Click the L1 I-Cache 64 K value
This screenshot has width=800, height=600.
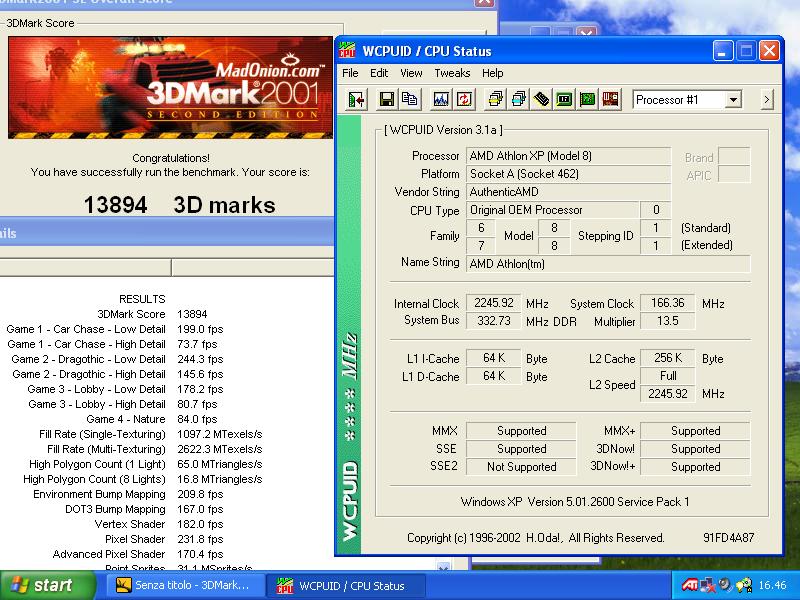coord(493,358)
